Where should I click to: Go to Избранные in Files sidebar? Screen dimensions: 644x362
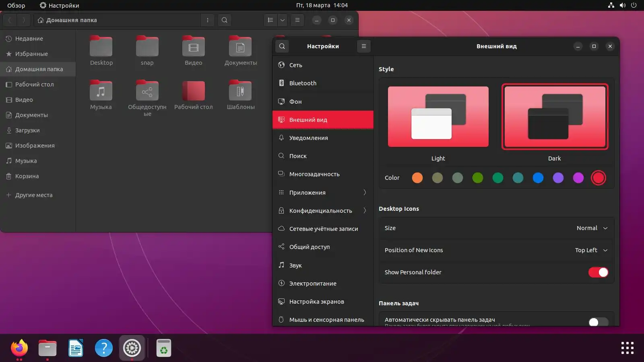38,54
